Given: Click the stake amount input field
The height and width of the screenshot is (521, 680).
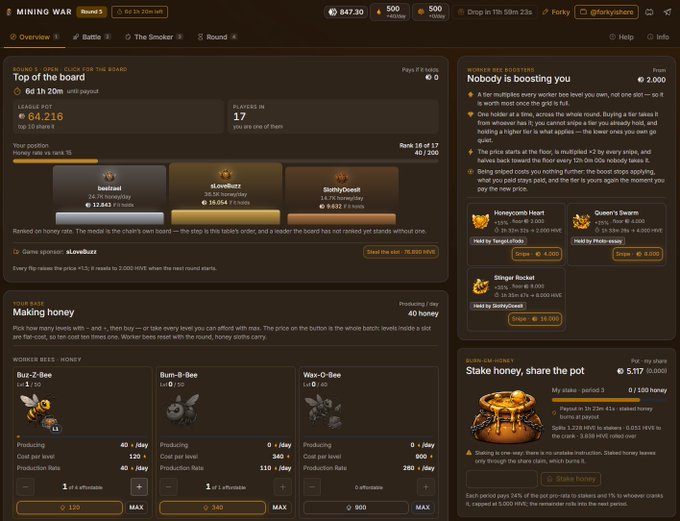Looking at the screenshot, I should [x=502, y=479].
